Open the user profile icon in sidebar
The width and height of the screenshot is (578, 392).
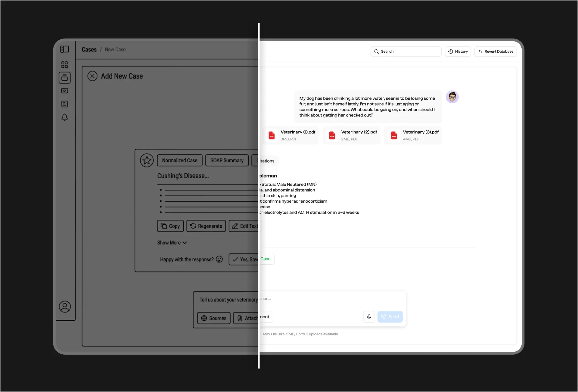coord(65,306)
